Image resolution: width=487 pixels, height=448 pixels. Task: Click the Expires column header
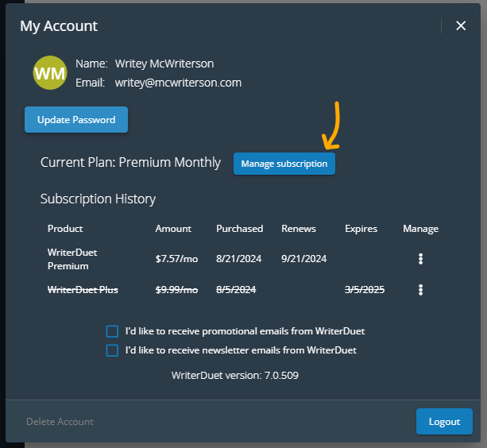(x=361, y=229)
